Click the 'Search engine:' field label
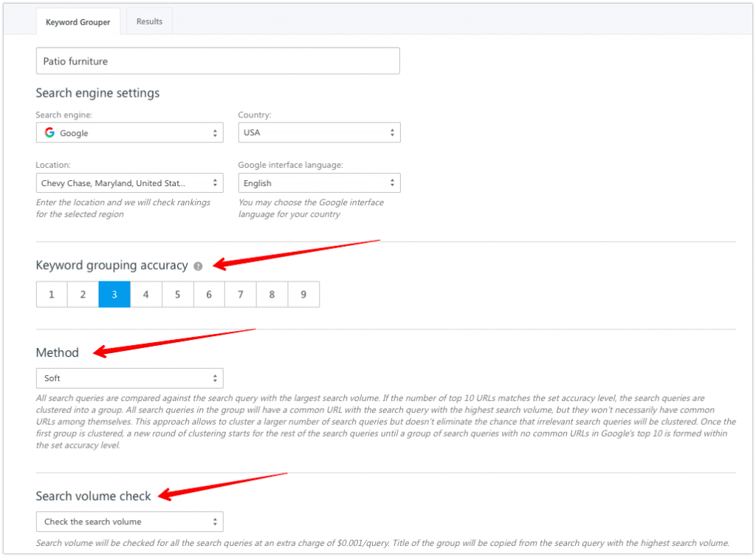 click(x=63, y=115)
